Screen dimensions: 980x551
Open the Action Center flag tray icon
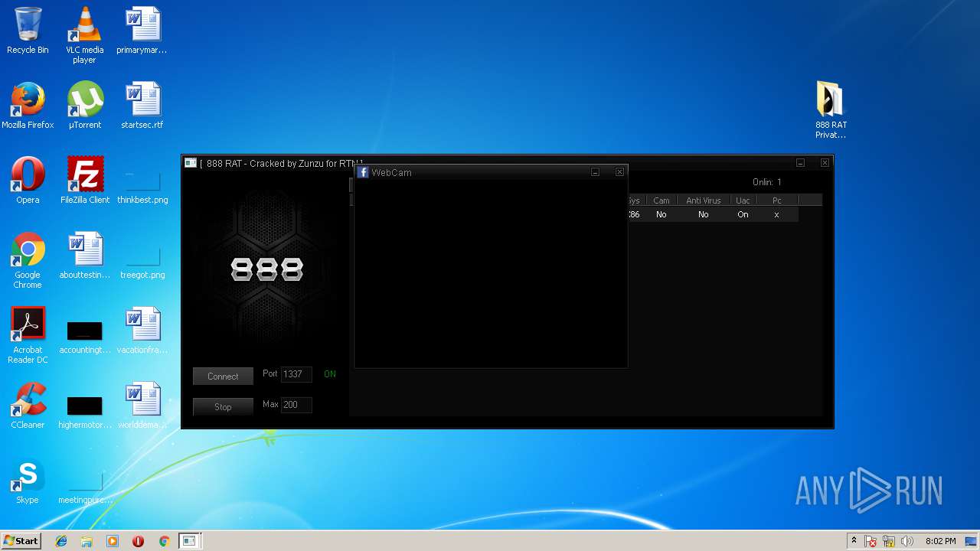click(871, 541)
